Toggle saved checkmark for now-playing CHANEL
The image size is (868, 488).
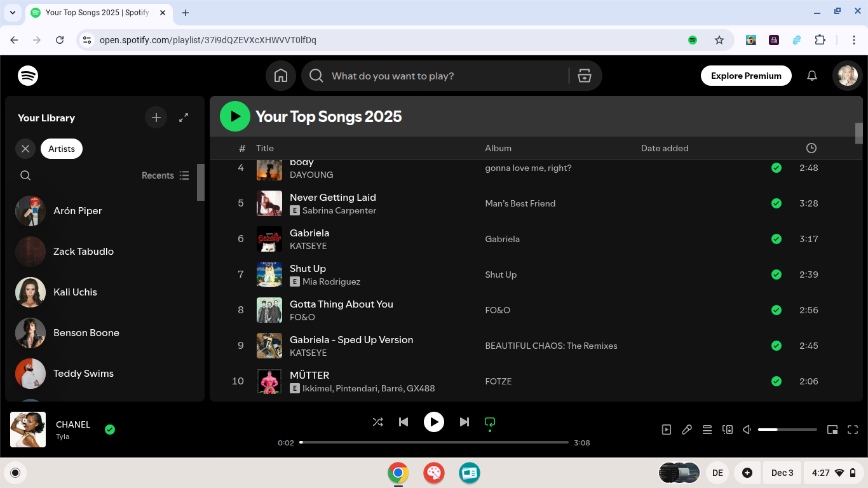pyautogui.click(x=110, y=430)
